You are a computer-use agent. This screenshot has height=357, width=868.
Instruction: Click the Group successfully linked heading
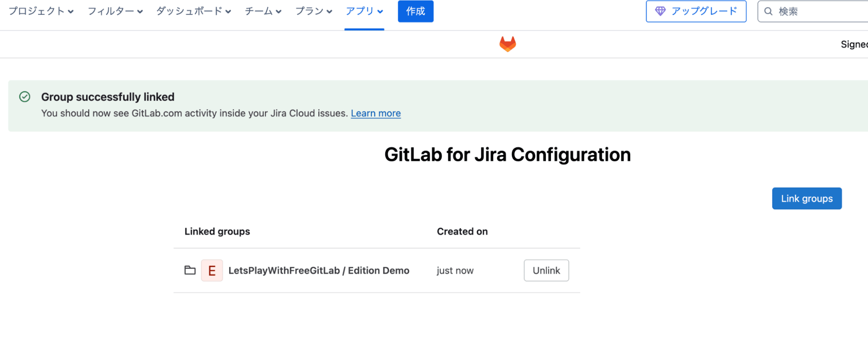click(x=108, y=97)
